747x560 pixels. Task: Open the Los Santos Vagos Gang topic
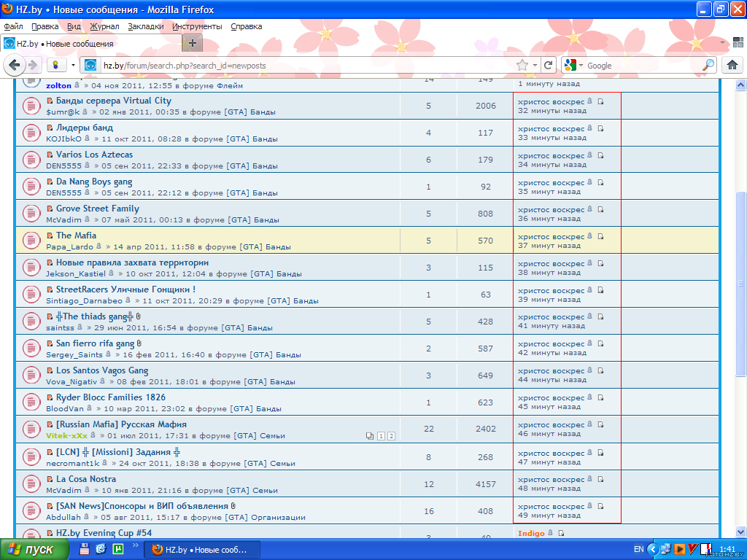(x=102, y=370)
